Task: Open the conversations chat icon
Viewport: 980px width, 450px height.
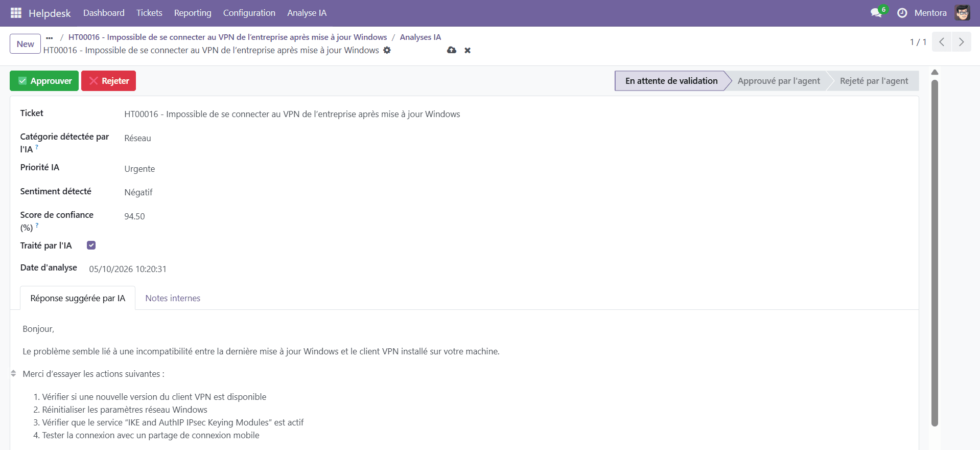Action: click(876, 13)
